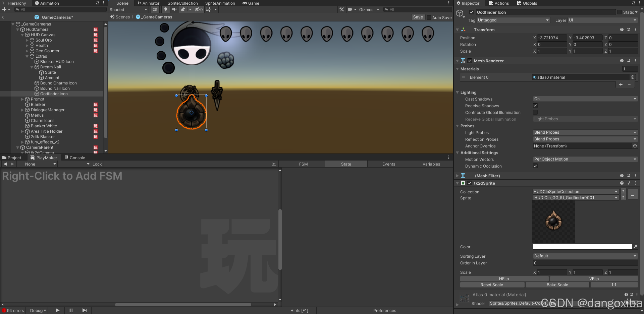This screenshot has height=314, width=644.
Task: Use the Color eyedropper icon
Action: 635,247
